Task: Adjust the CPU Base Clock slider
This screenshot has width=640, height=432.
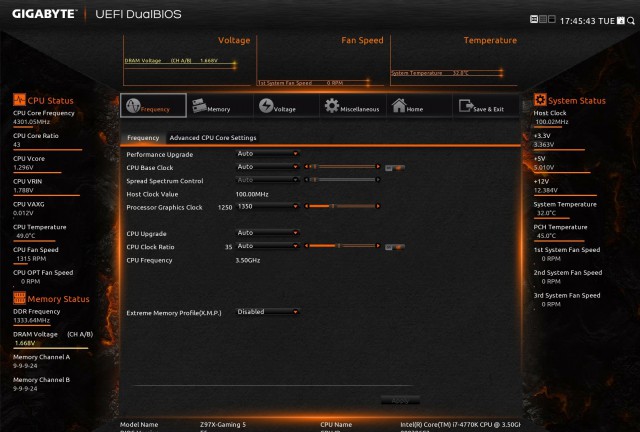Action: pyautogui.click(x=342, y=167)
